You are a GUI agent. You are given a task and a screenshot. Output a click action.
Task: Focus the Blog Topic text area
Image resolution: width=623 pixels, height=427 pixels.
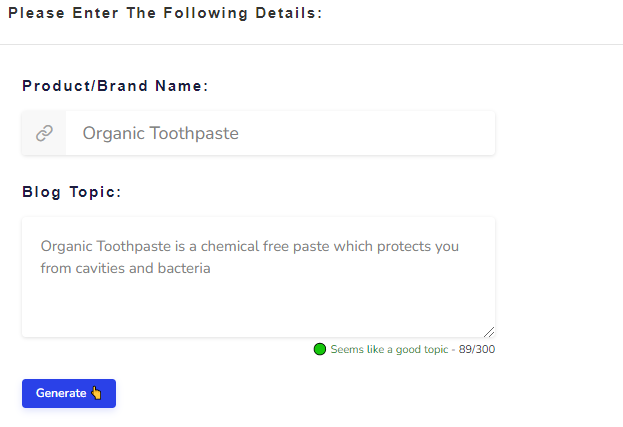pos(258,277)
